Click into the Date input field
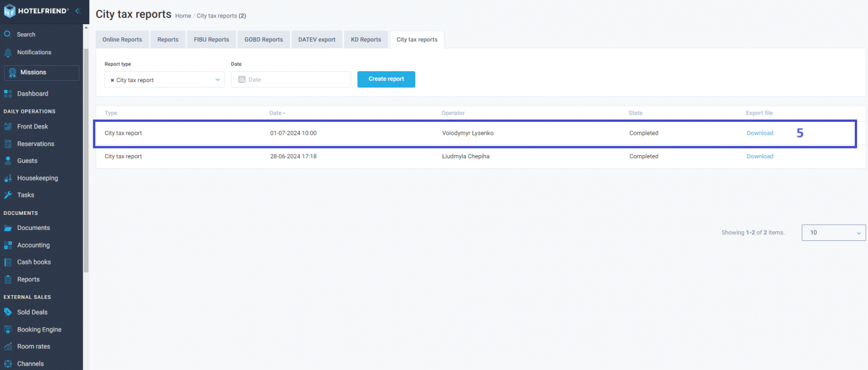Screen dimensions: 868x370 pyautogui.click(x=291, y=80)
